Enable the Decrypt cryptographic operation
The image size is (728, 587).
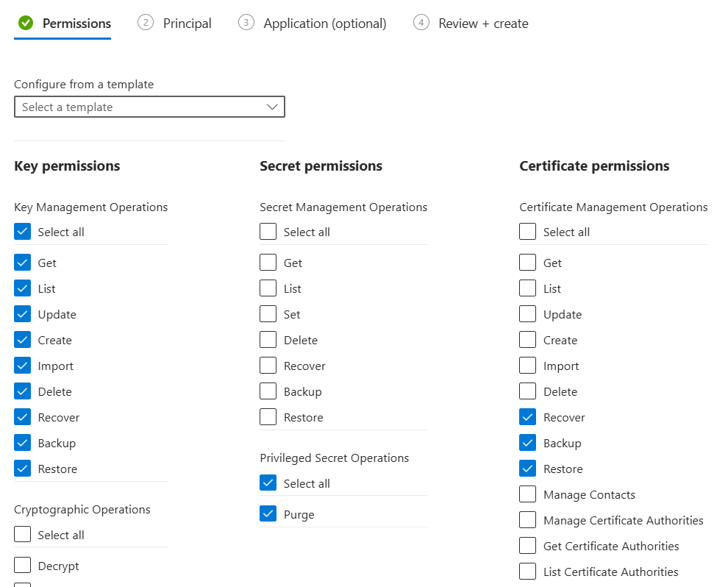click(23, 566)
